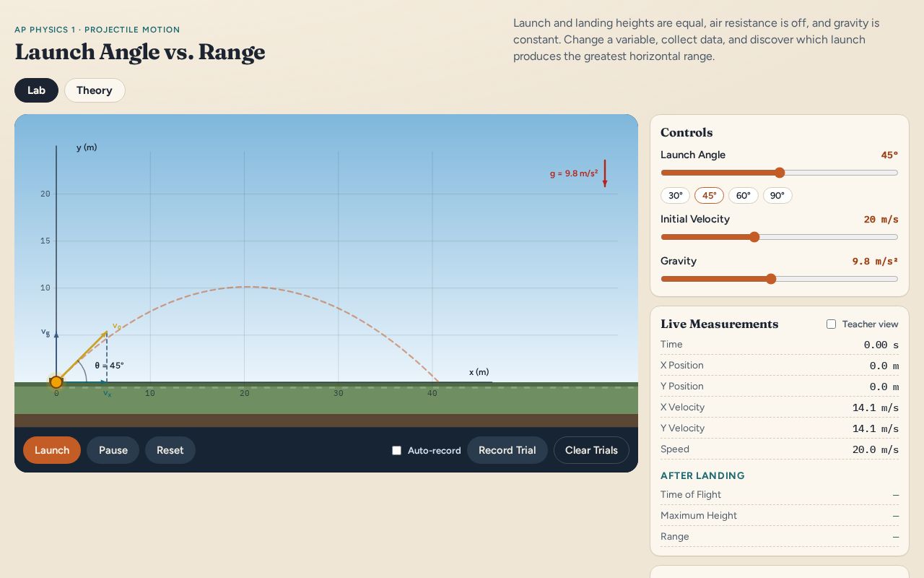Image resolution: width=924 pixels, height=578 pixels.
Task: Enable the Auto-record checkbox
Action: [396, 450]
